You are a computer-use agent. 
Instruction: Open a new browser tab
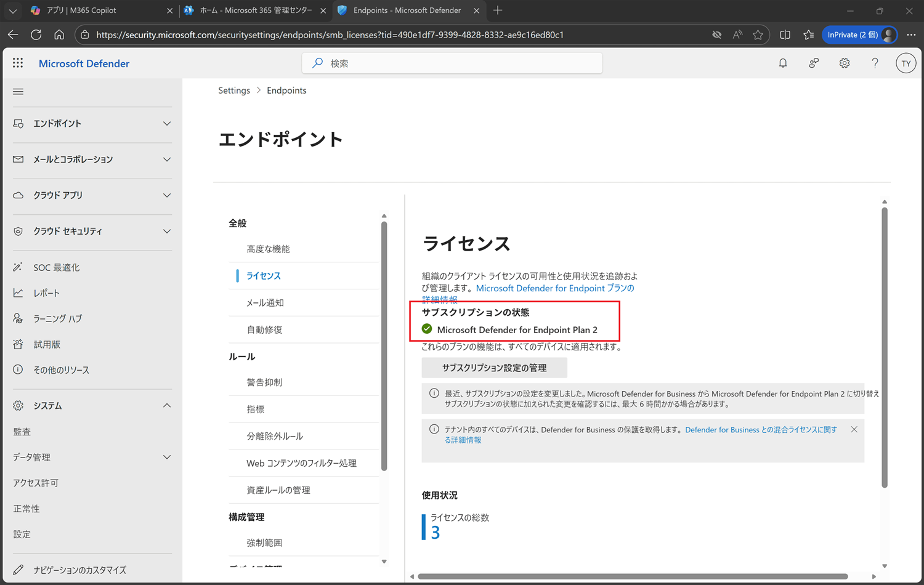(x=498, y=10)
